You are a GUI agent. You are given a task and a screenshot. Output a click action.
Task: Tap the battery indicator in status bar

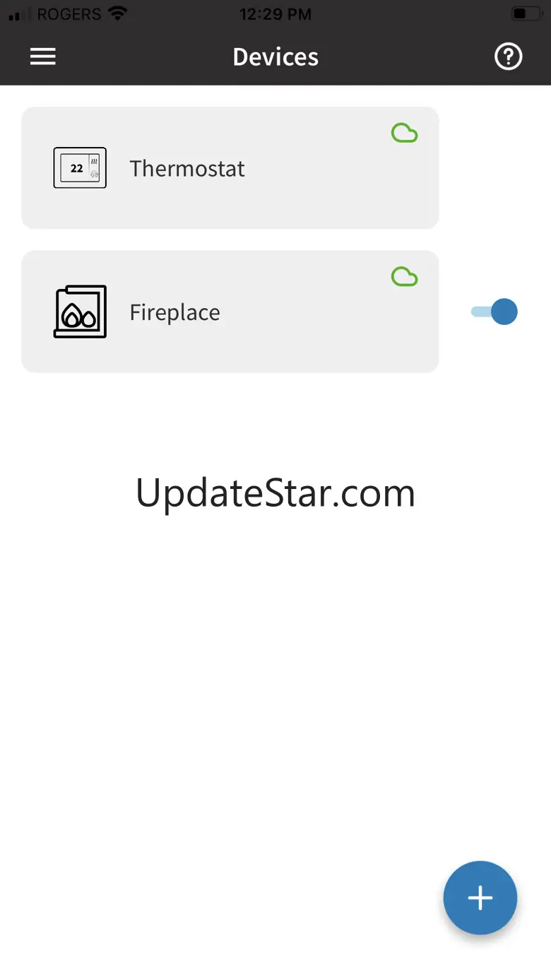(525, 14)
